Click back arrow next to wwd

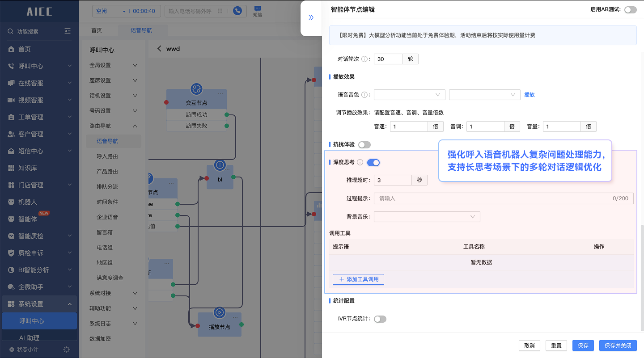159,49
